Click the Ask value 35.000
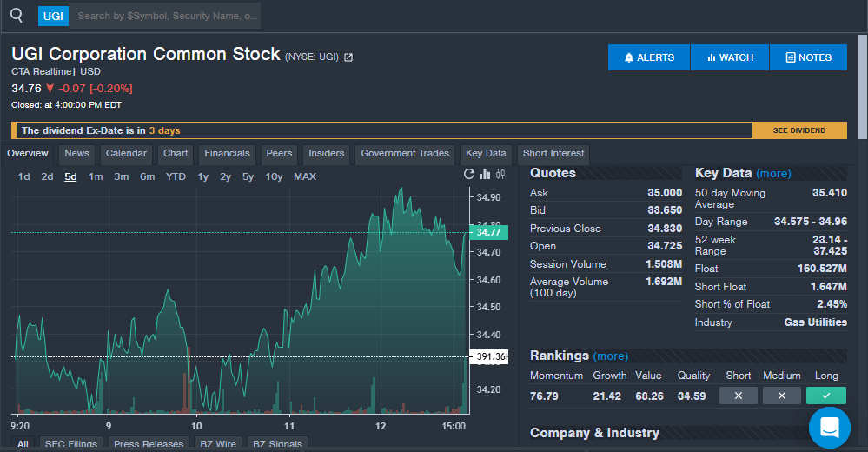 pyautogui.click(x=665, y=193)
